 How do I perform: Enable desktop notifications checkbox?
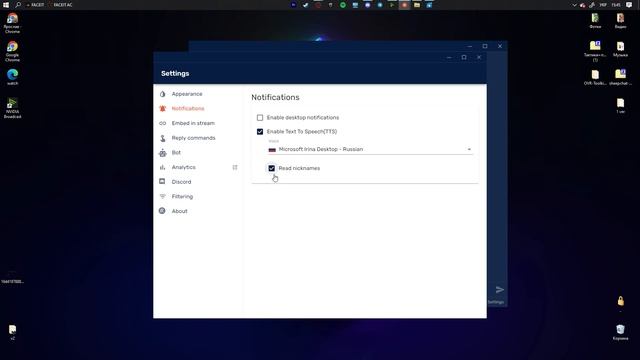click(x=260, y=118)
